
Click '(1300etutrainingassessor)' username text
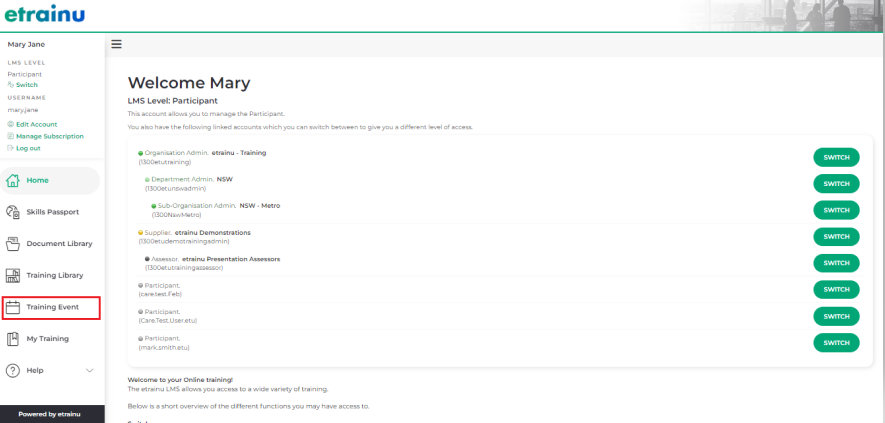pyautogui.click(x=184, y=268)
